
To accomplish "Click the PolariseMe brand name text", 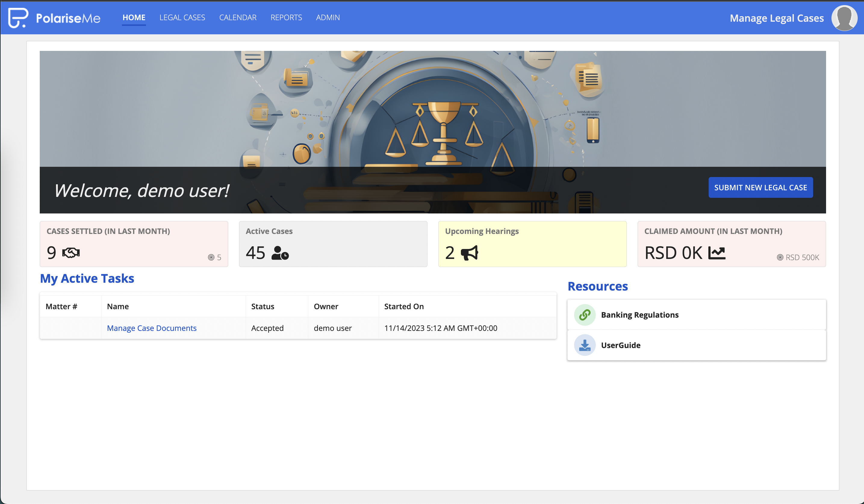I will (x=68, y=18).
